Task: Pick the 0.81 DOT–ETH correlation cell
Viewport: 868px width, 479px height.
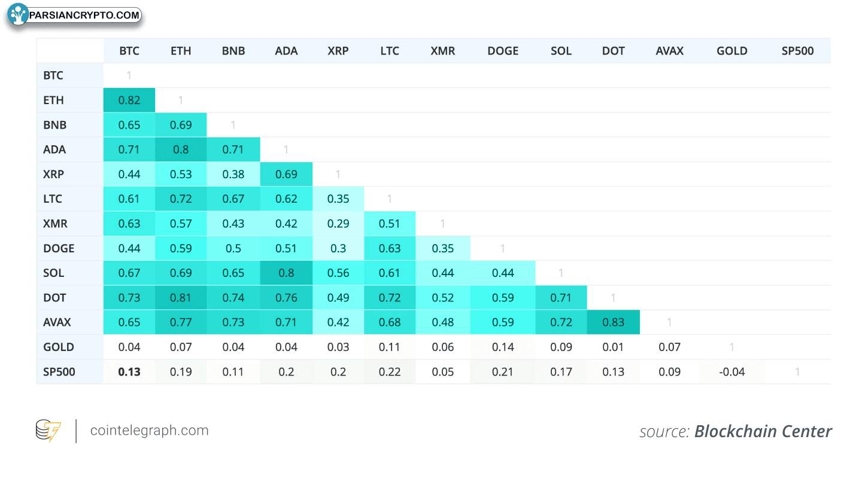Action: pyautogui.click(x=181, y=297)
